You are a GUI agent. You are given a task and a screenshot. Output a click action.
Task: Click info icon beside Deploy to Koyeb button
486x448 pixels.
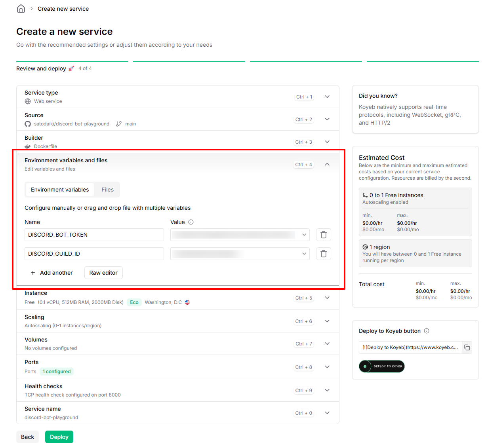coord(427,331)
